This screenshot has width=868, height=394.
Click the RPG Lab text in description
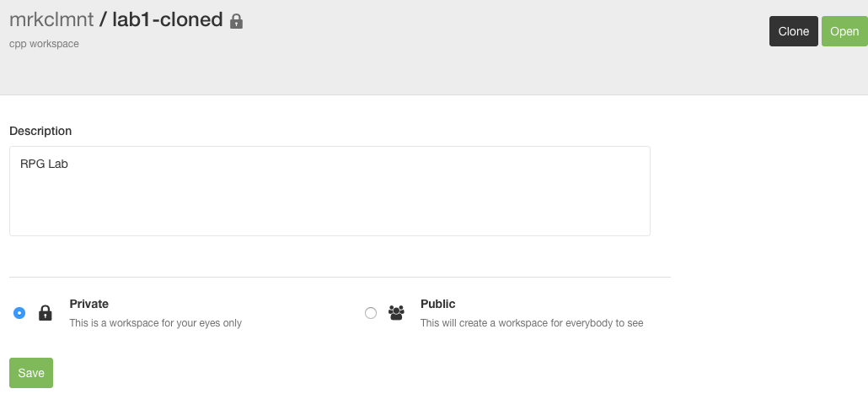pos(44,164)
